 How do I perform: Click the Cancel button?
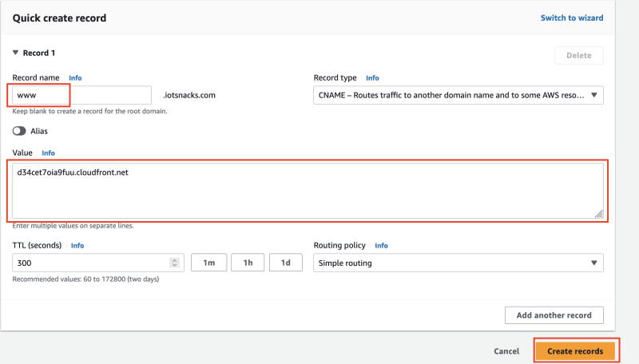tap(506, 351)
